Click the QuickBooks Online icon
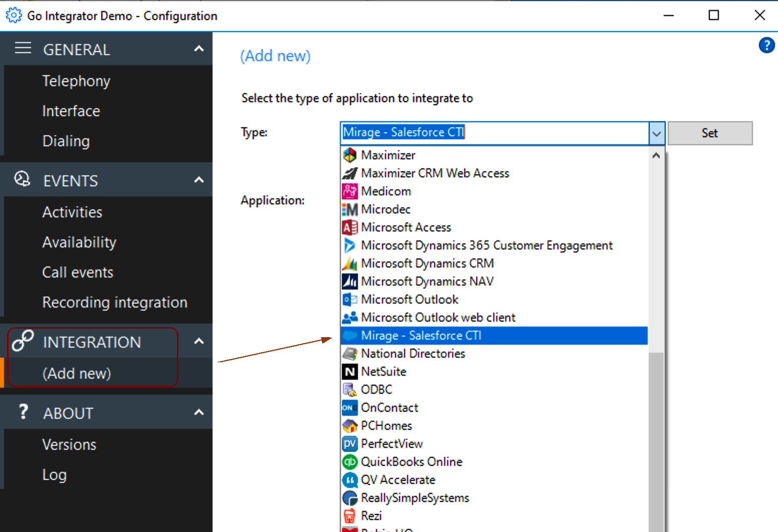The height and width of the screenshot is (532, 778). tap(349, 462)
